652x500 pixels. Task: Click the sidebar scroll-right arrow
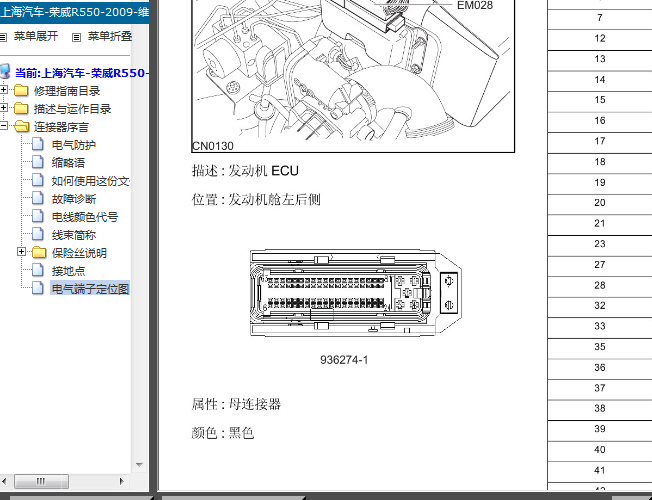(x=121, y=481)
